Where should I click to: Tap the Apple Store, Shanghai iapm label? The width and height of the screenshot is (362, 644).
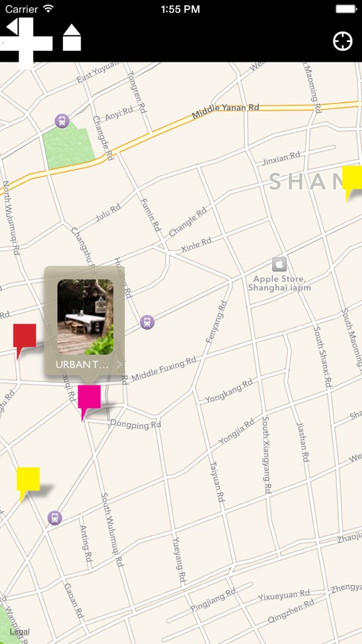click(280, 284)
